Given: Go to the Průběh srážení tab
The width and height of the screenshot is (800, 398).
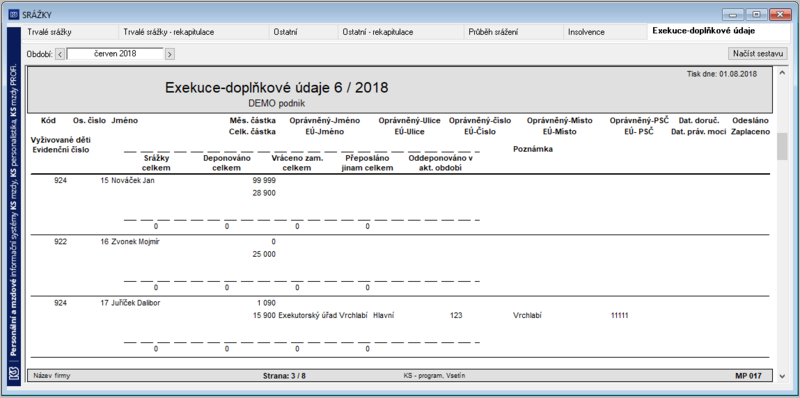Looking at the screenshot, I should (x=514, y=32).
